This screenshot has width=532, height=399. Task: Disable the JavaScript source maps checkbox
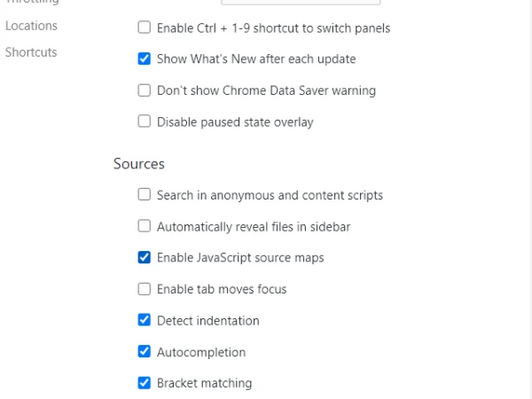click(x=145, y=258)
